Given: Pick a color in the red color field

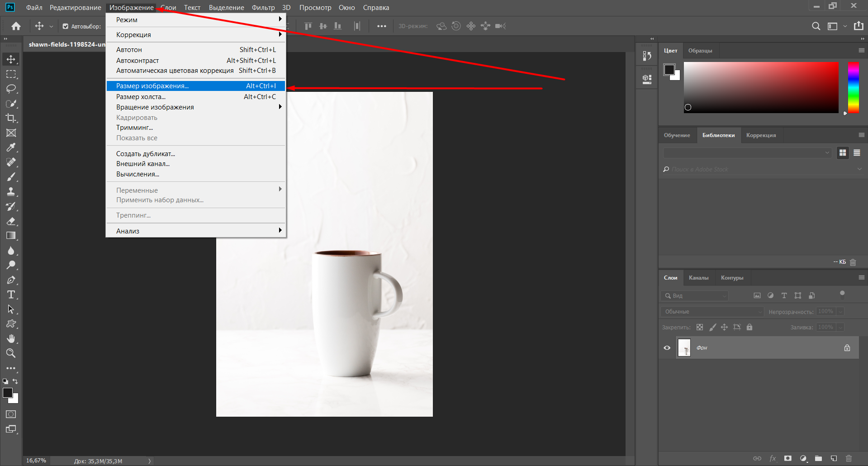Looking at the screenshot, I should tap(761, 87).
